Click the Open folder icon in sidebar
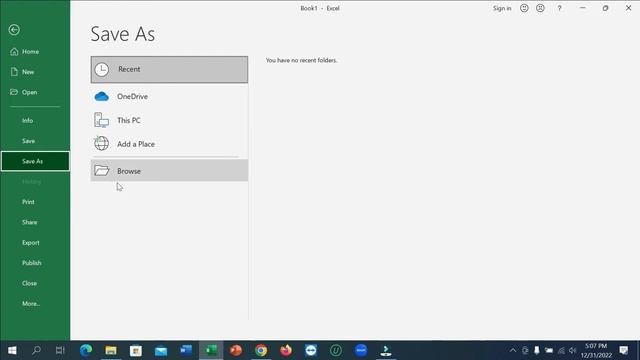 click(x=14, y=92)
